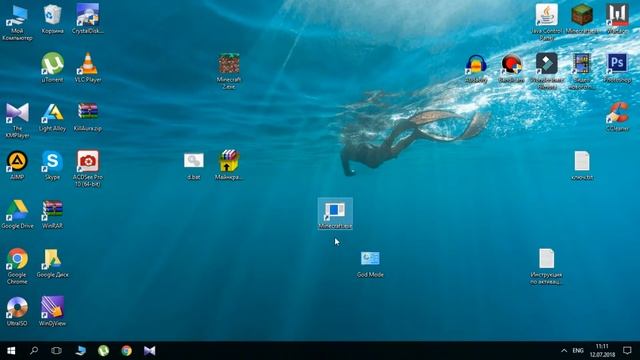640x360 pixels.
Task: Select the ключ.txt text file
Action: [x=582, y=166]
